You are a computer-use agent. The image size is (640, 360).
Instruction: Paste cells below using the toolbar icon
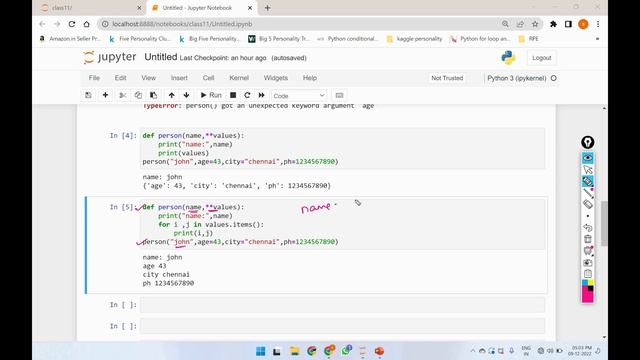(153, 95)
